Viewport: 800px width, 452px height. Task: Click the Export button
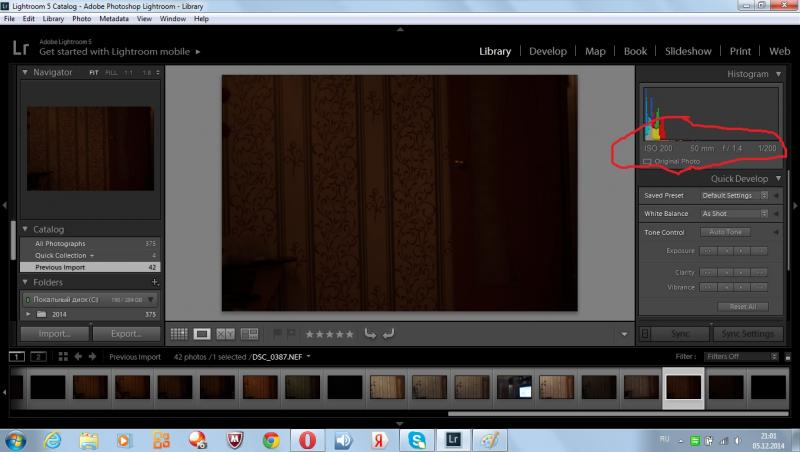(126, 334)
